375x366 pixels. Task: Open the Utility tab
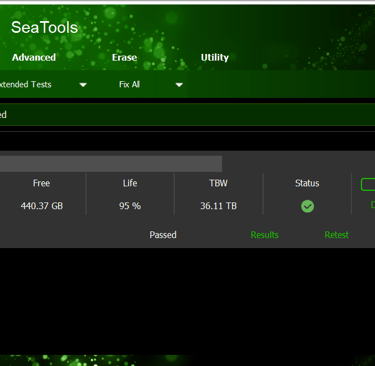point(215,57)
